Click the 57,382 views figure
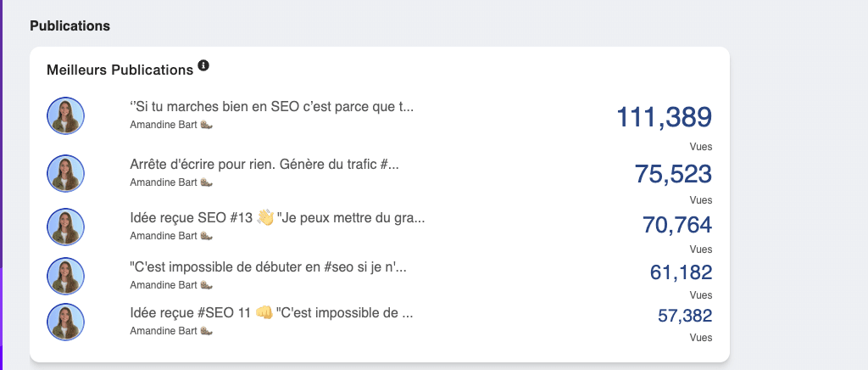This screenshot has width=868, height=370. tap(685, 316)
